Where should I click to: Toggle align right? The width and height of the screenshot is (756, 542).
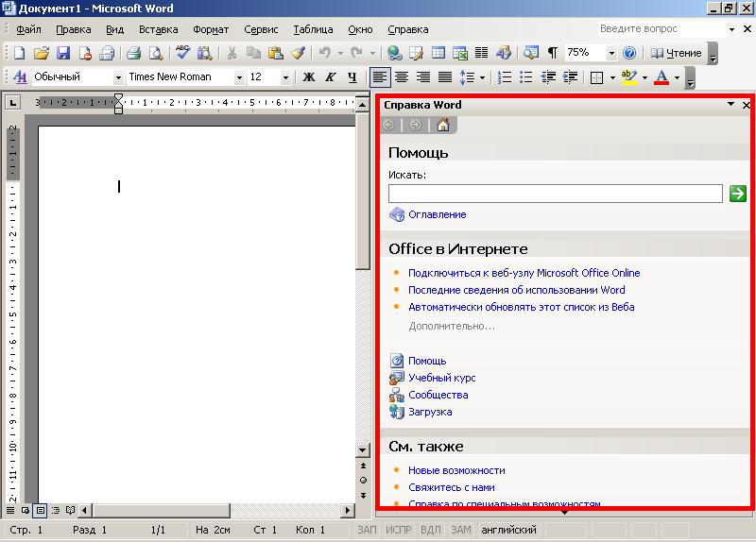coord(423,77)
